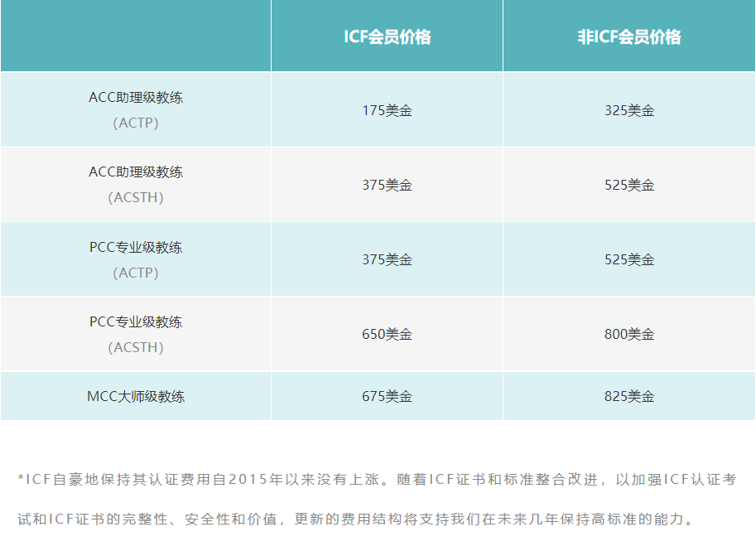Select the 325美金 price cell
Screen dimensions: 756x551
(628, 110)
